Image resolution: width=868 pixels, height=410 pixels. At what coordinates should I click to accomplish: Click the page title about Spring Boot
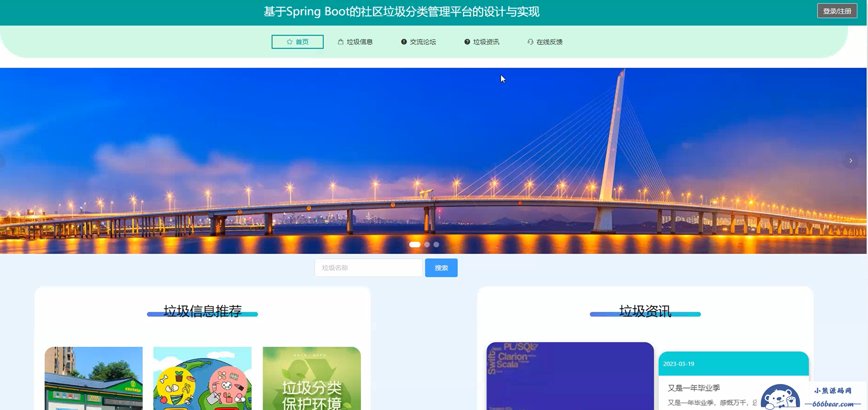(x=401, y=12)
